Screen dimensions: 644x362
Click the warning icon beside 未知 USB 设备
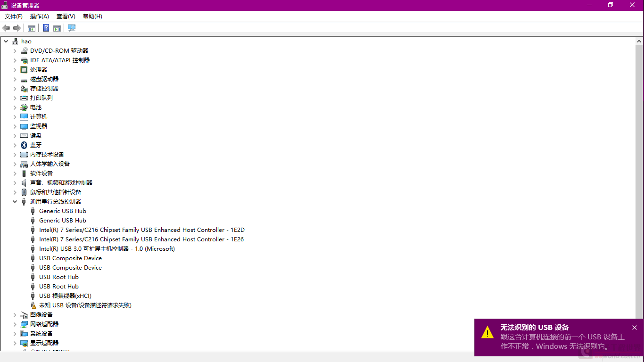(33, 305)
